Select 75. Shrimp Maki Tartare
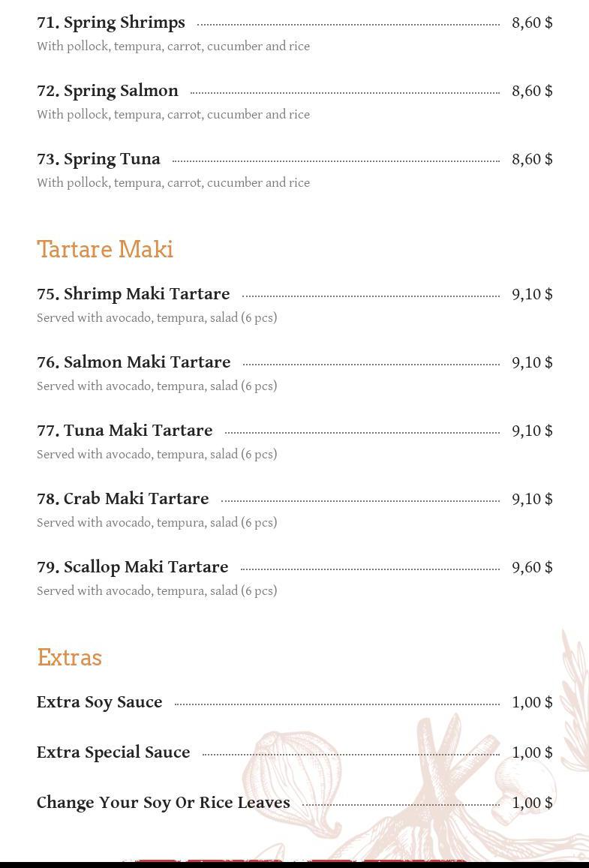The height and width of the screenshot is (868, 589). click(133, 294)
